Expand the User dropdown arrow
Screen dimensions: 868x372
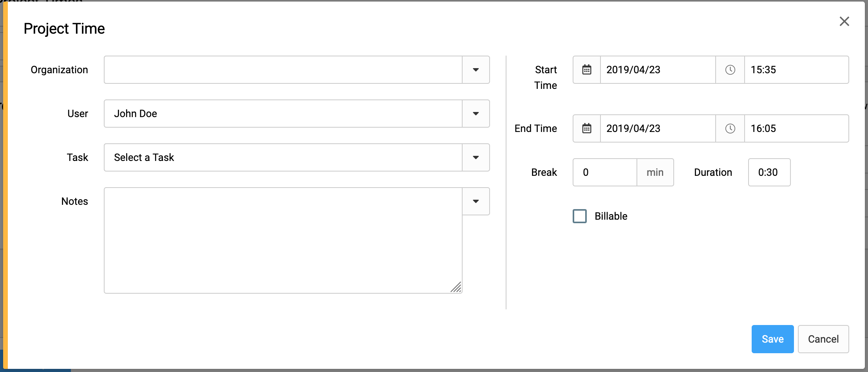click(x=476, y=114)
